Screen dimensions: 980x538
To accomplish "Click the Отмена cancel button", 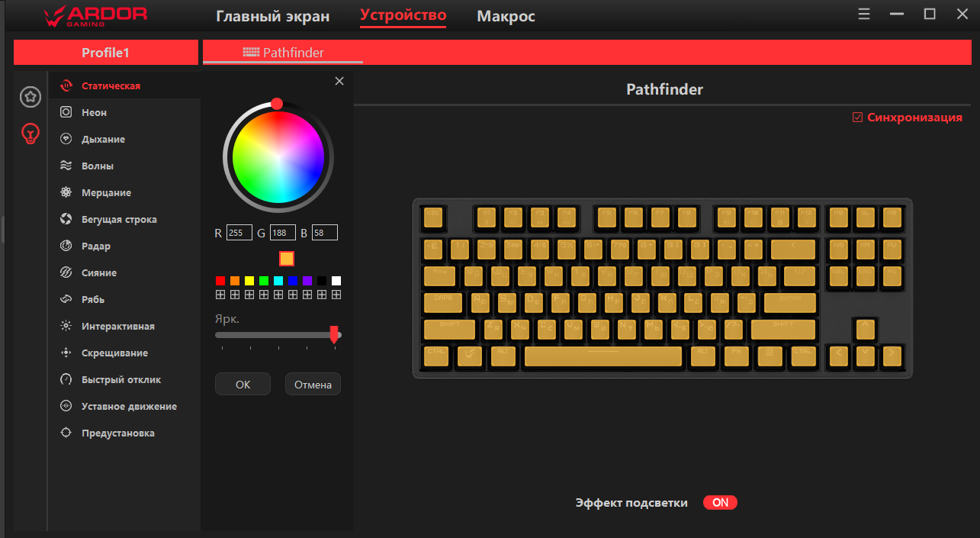I will click(313, 385).
